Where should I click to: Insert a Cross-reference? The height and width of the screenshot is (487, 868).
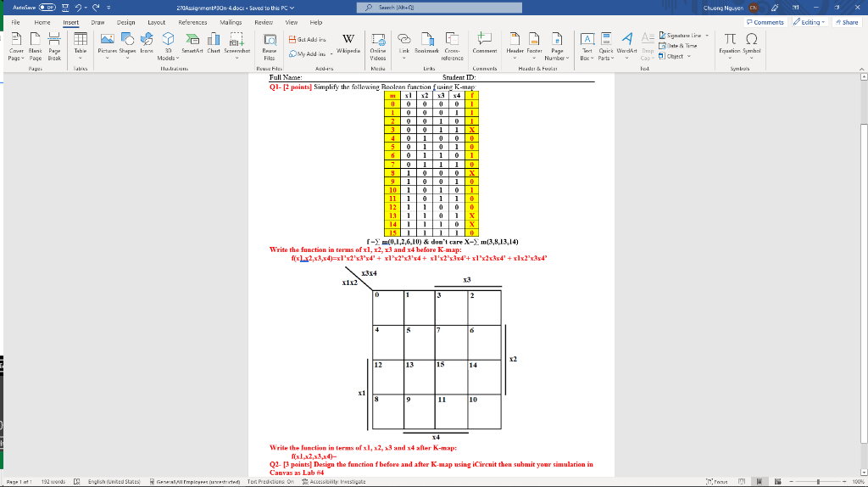click(453, 47)
